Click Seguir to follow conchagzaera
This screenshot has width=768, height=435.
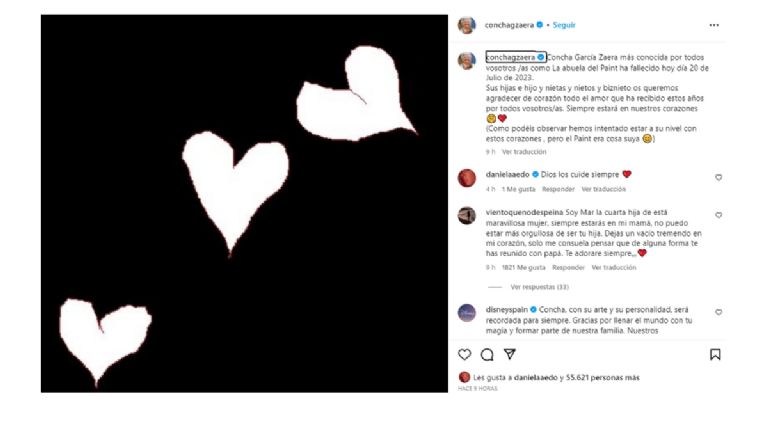[564, 25]
